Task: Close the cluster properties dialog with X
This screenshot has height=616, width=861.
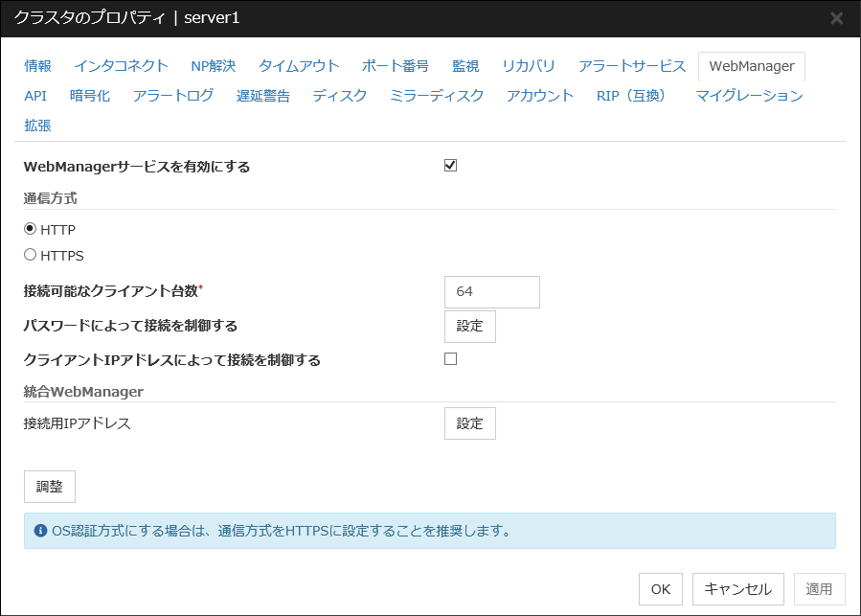Action: [836, 18]
